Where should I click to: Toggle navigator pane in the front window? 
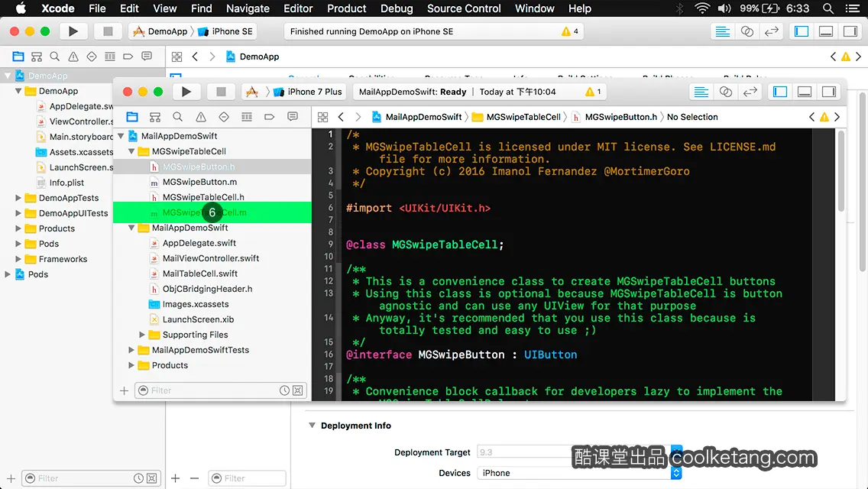click(780, 92)
